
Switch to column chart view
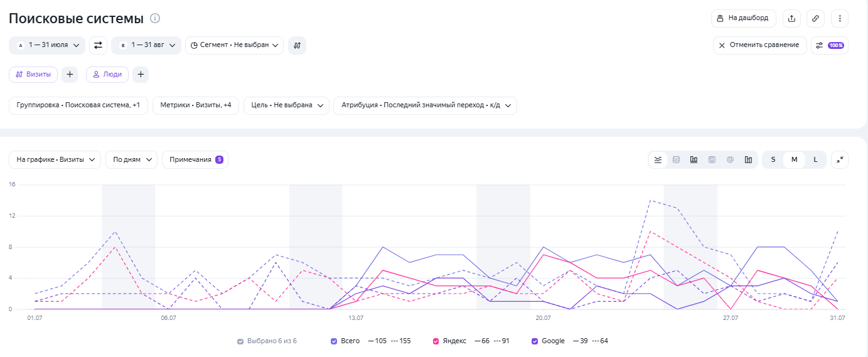click(694, 159)
